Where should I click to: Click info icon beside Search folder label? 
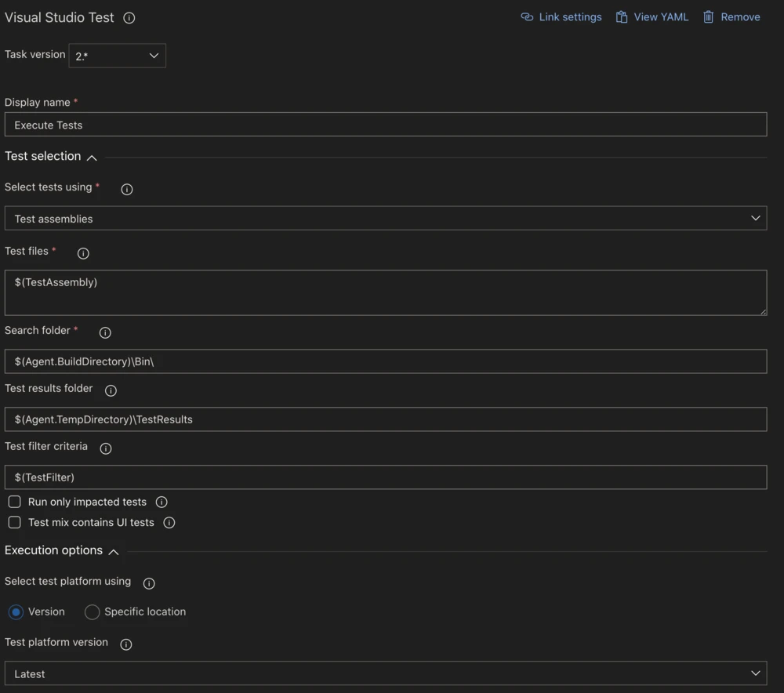(x=105, y=332)
